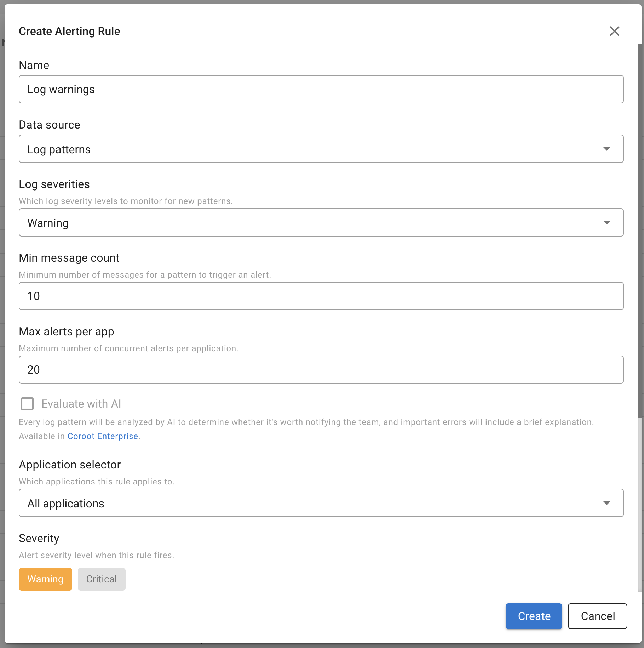Select the Log patterns data source box

pyautogui.click(x=248, y=149)
